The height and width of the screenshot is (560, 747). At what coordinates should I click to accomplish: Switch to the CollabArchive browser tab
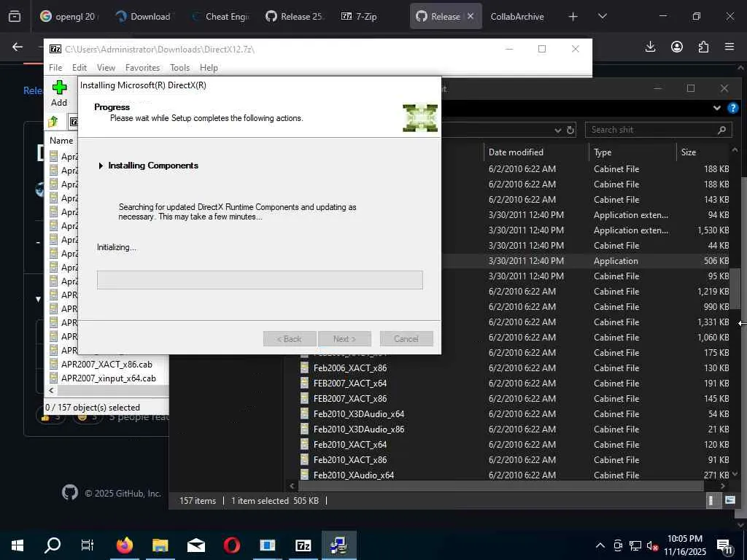click(517, 17)
